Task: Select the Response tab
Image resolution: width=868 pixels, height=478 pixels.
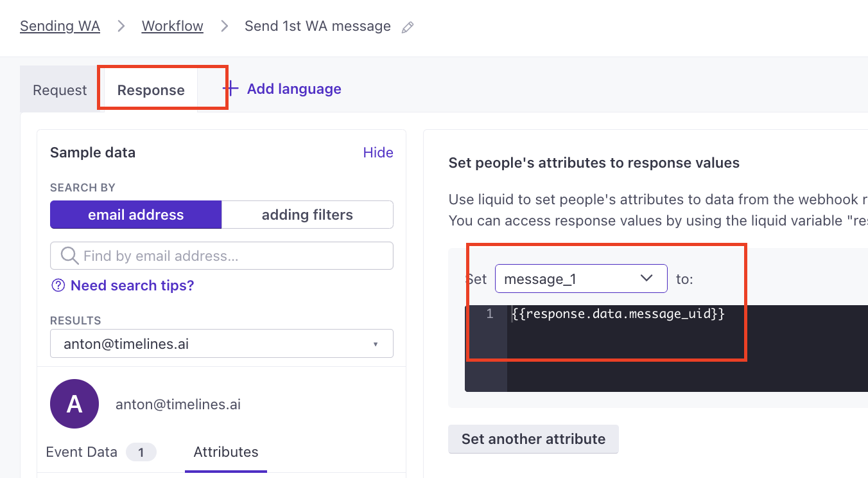Action: (x=151, y=91)
